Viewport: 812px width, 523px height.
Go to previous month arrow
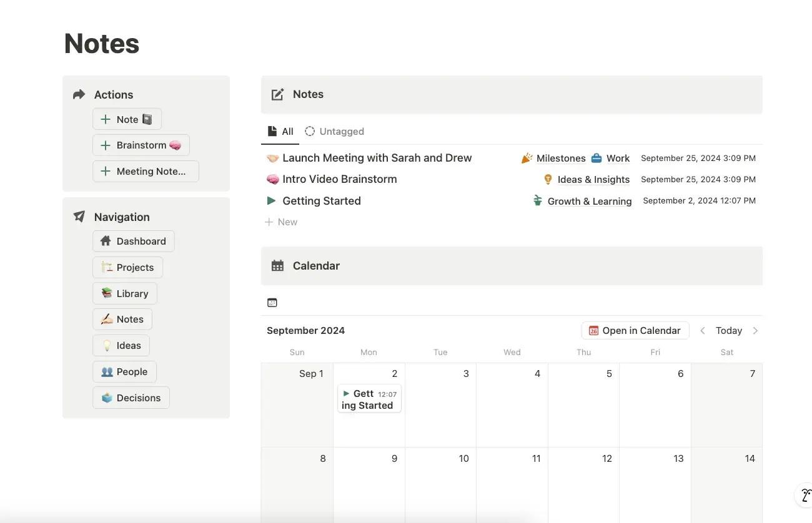(x=703, y=331)
